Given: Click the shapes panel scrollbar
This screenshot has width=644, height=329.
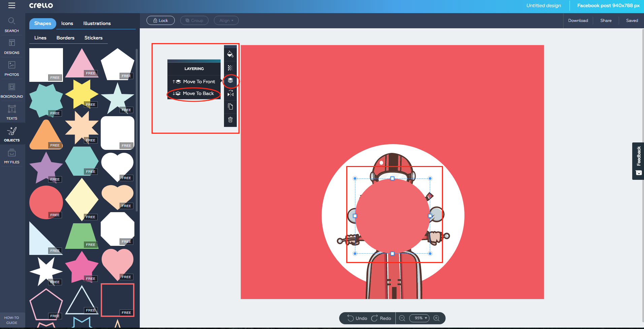Looking at the screenshot, I should (x=137, y=130).
